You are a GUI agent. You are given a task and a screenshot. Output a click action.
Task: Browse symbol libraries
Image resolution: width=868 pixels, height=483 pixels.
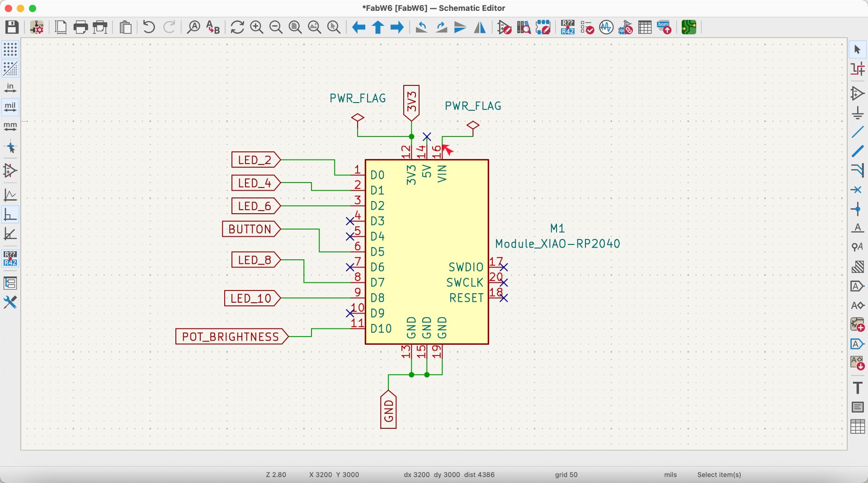[524, 27]
